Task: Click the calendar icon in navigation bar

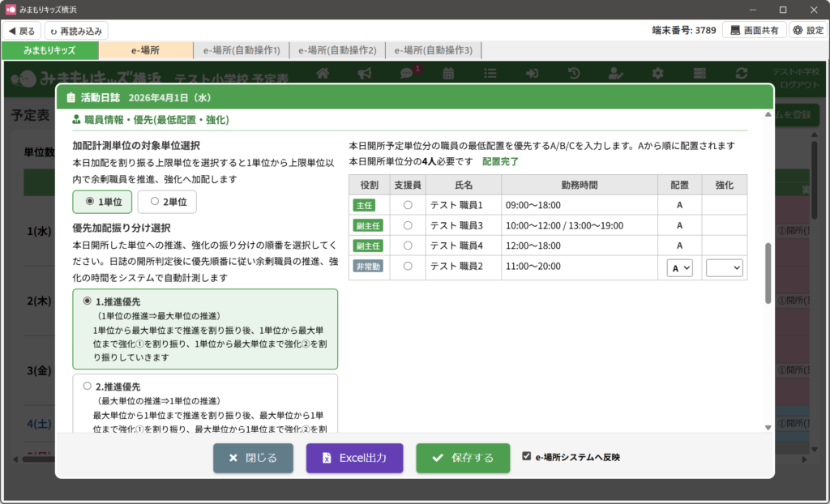Action: 448,74
